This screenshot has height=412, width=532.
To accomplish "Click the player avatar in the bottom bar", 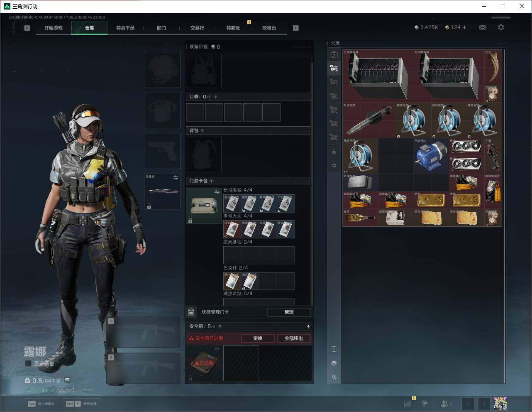I will pos(500,404).
